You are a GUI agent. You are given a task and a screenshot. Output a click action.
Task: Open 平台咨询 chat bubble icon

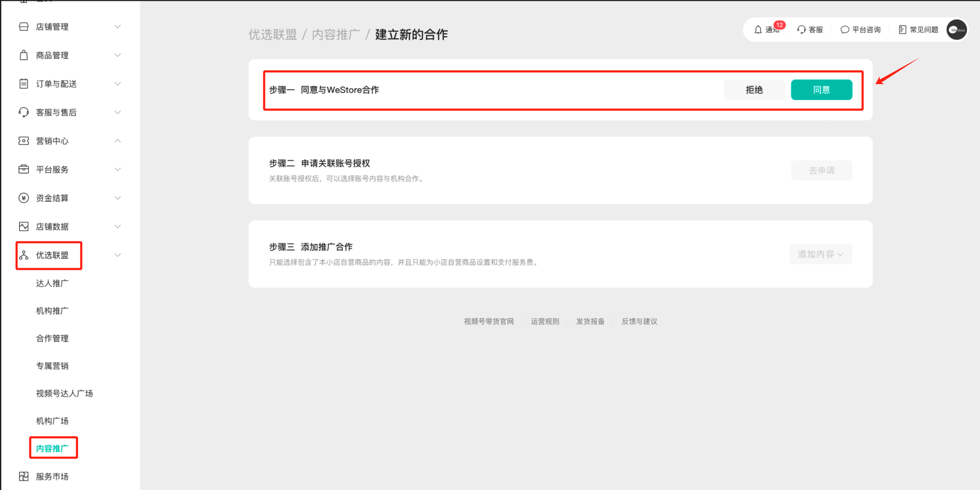pos(845,30)
